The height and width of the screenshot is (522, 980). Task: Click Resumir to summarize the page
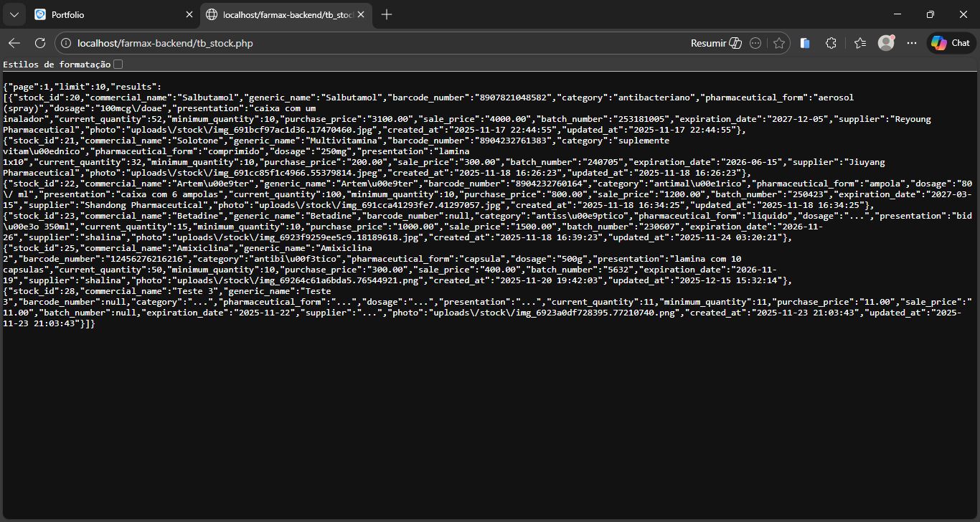click(x=715, y=43)
